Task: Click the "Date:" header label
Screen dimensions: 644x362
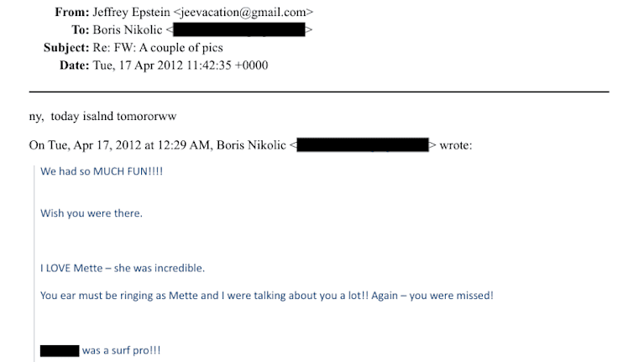Action: point(74,66)
